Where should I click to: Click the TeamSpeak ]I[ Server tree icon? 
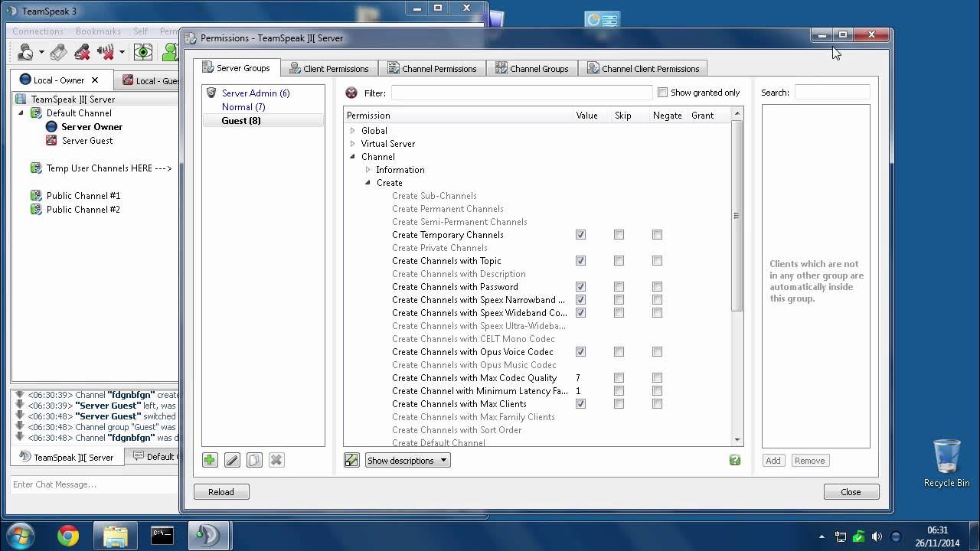coord(21,99)
